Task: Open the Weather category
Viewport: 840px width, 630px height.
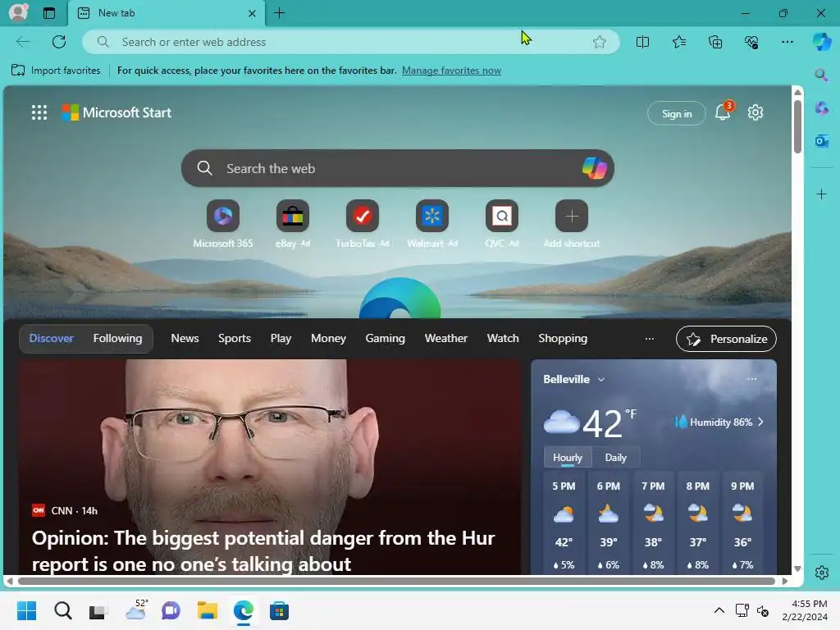Action: (x=445, y=338)
